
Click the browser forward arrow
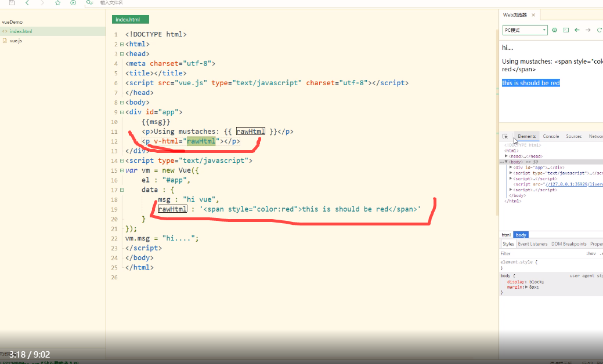588,30
